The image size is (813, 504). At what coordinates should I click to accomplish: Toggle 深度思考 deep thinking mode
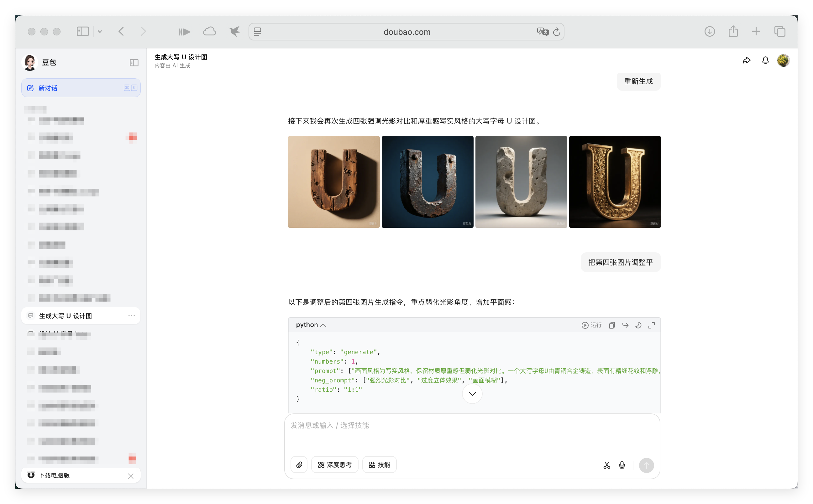click(x=335, y=464)
